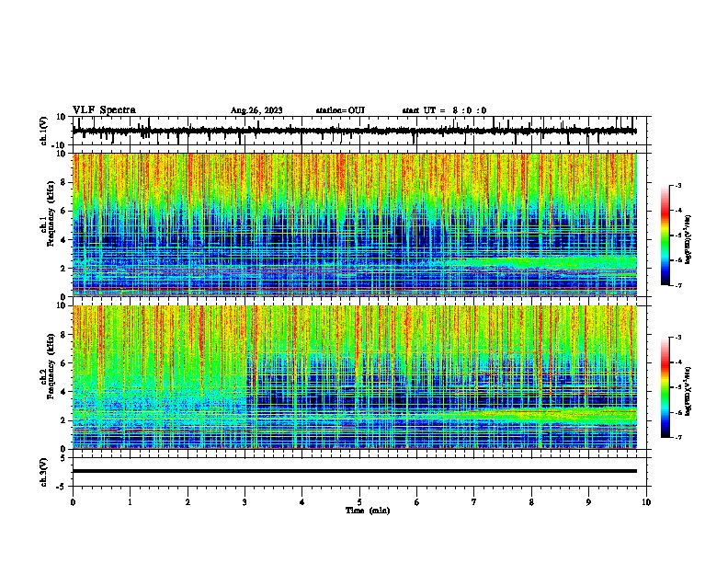This screenshot has height=563, width=728.
Task: Click the ch.2 "Frequency (kHz)" axis label
Action: (51, 366)
